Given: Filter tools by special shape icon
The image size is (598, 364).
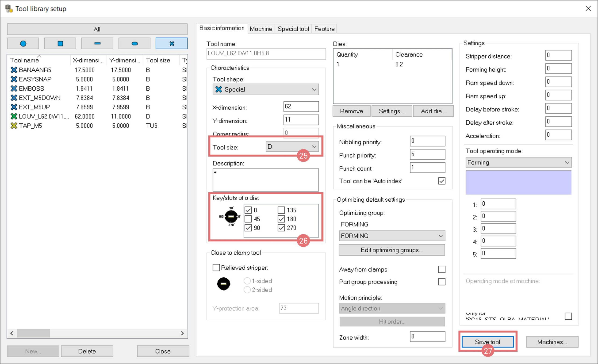Looking at the screenshot, I should coord(171,43).
